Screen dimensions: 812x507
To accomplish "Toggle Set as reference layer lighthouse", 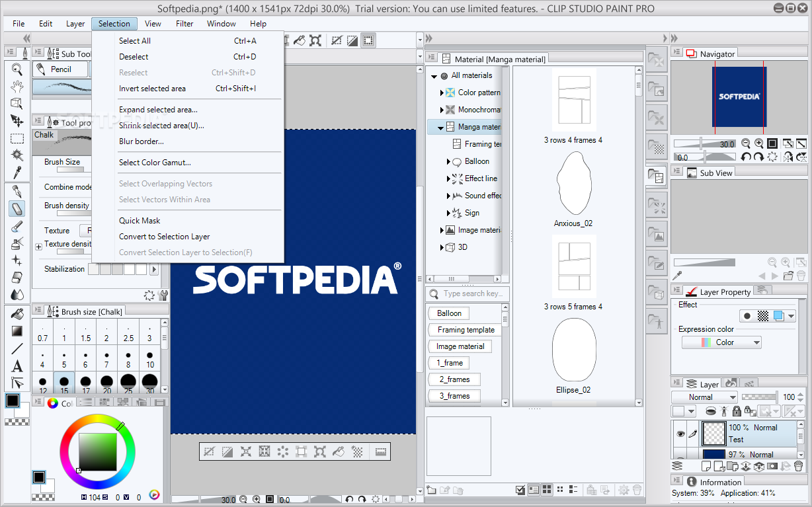I will pyautogui.click(x=723, y=410).
